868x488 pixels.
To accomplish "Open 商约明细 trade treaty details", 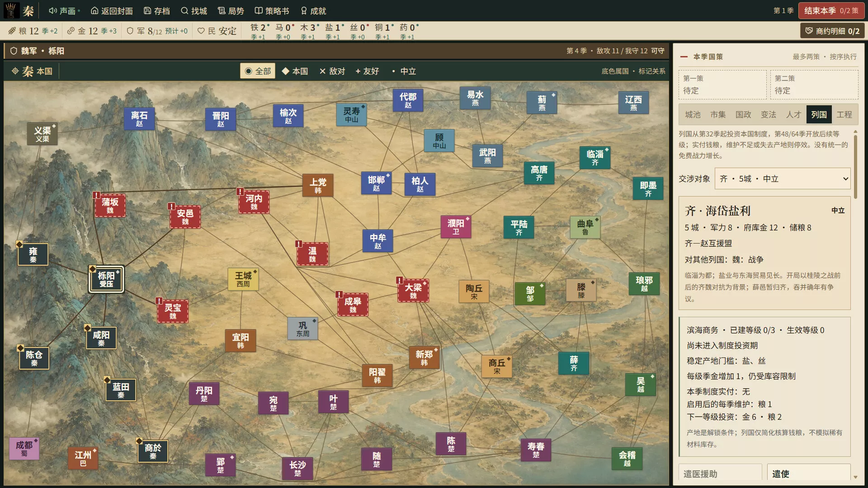I will point(832,31).
